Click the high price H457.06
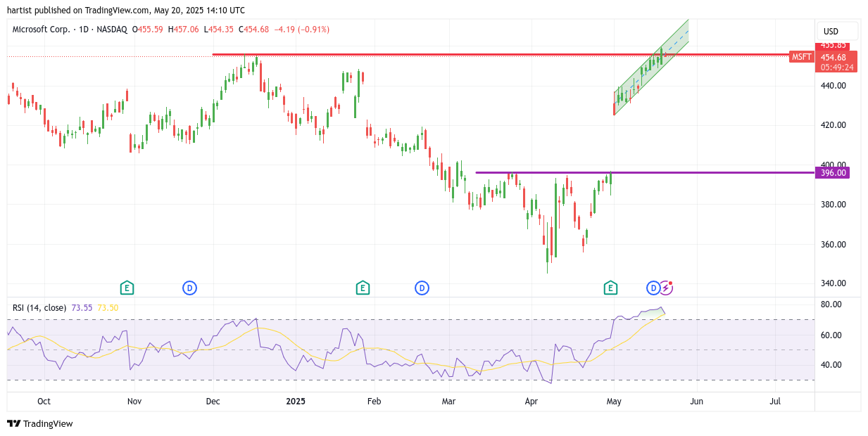Screen dimensions: 868x436 (183, 30)
